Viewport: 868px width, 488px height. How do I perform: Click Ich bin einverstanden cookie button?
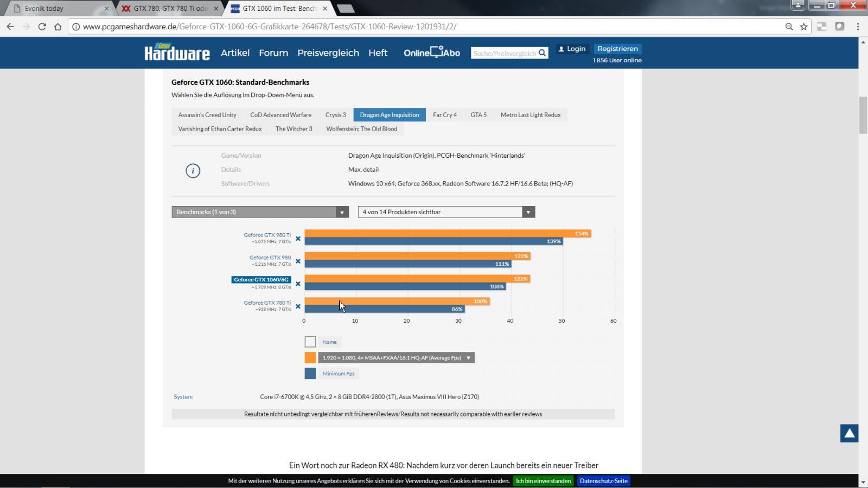click(x=543, y=481)
